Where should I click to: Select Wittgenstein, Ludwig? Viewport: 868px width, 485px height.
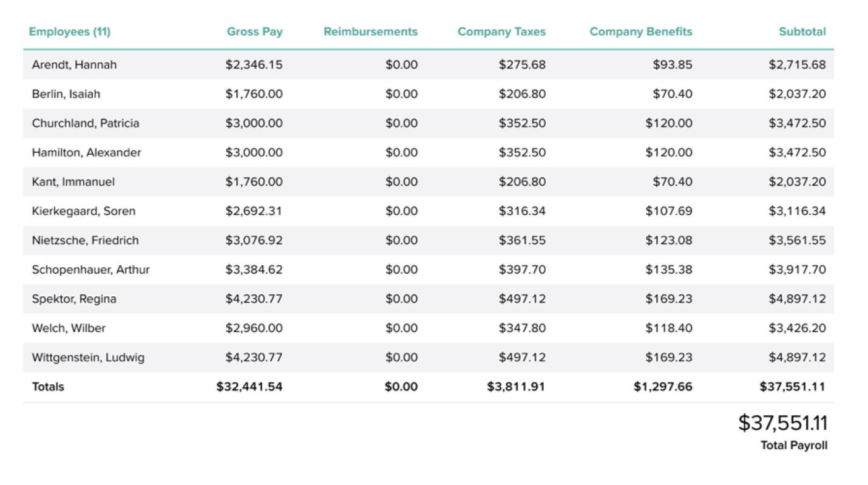(x=88, y=358)
